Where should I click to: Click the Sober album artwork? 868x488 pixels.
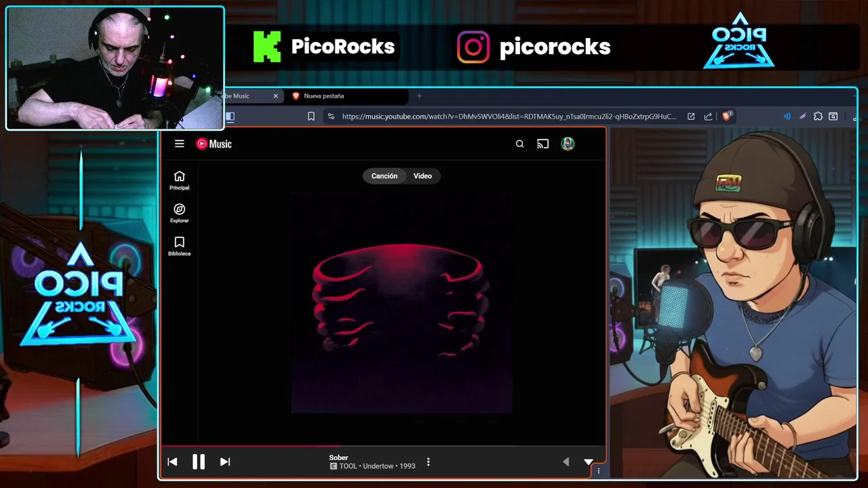pyautogui.click(x=401, y=302)
